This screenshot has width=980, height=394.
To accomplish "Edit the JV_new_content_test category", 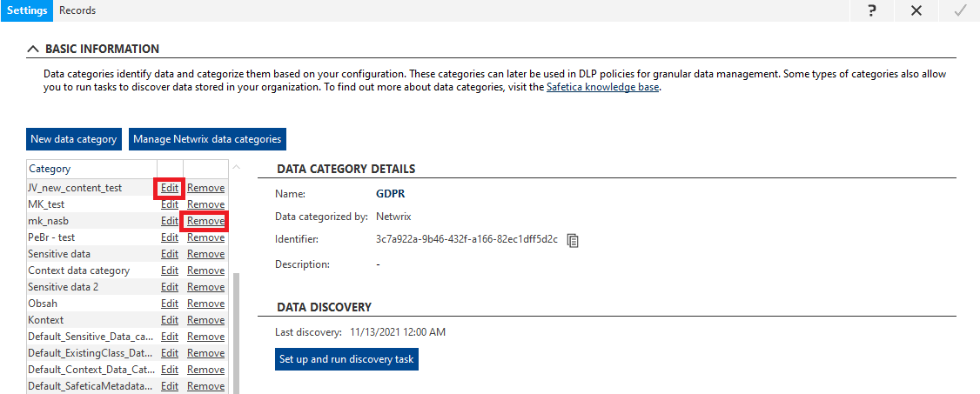I will [x=170, y=188].
